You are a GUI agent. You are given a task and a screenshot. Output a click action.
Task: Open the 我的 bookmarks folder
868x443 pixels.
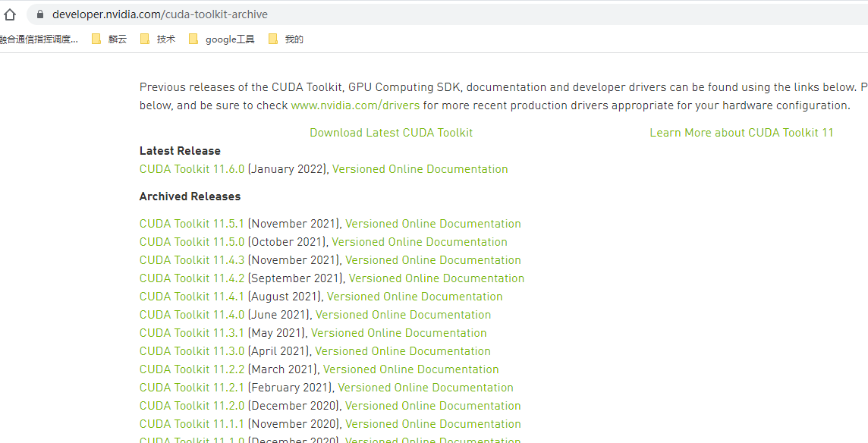click(x=285, y=39)
